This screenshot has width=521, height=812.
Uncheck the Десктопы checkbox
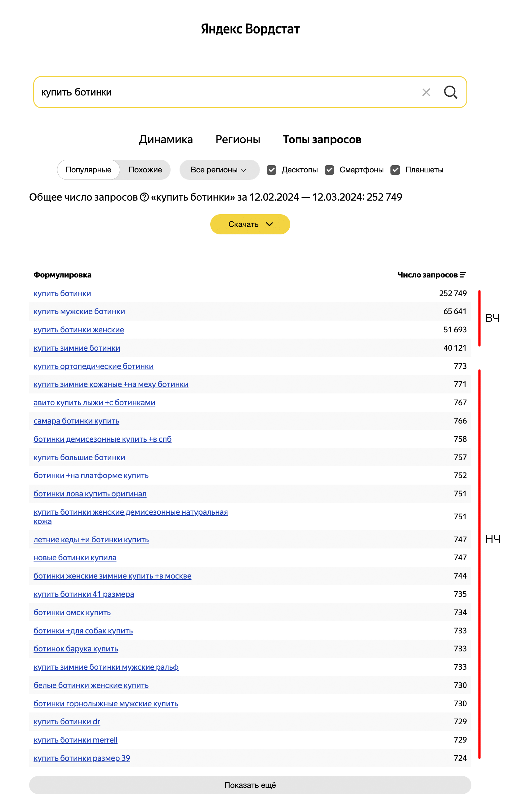pyautogui.click(x=271, y=170)
